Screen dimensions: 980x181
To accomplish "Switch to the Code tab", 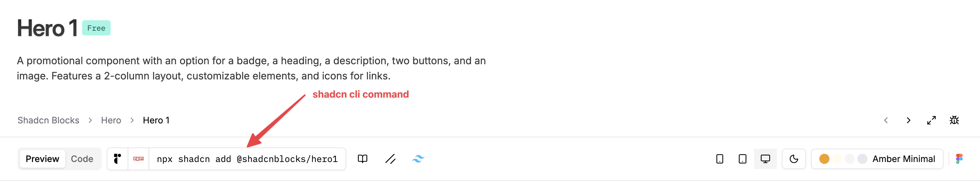I will pyautogui.click(x=82, y=159).
